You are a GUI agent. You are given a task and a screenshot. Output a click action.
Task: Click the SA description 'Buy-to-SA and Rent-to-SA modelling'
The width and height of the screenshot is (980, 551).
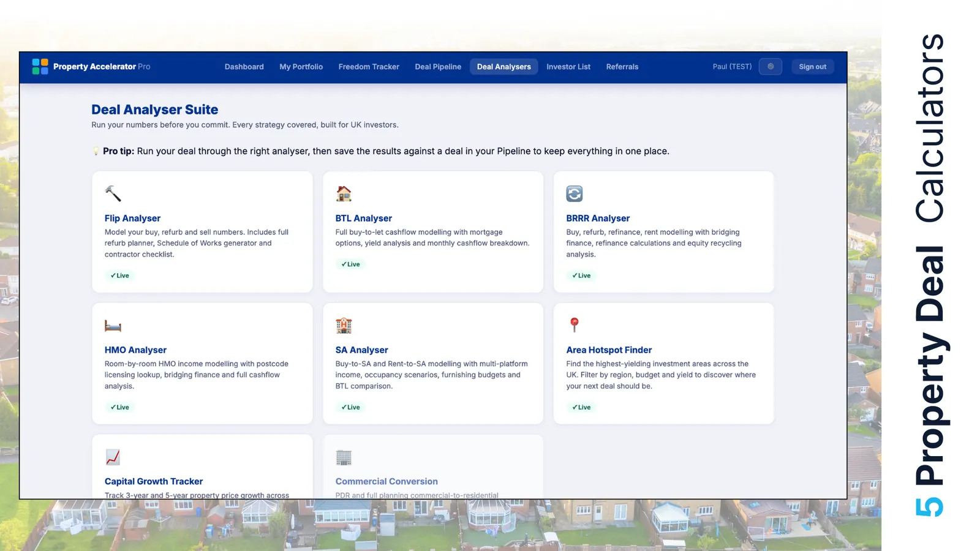click(431, 375)
